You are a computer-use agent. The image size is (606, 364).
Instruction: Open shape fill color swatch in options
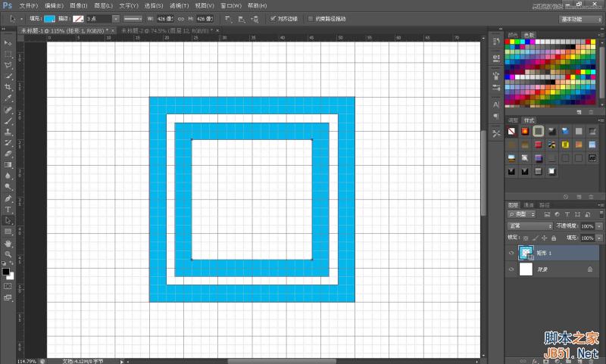click(49, 18)
